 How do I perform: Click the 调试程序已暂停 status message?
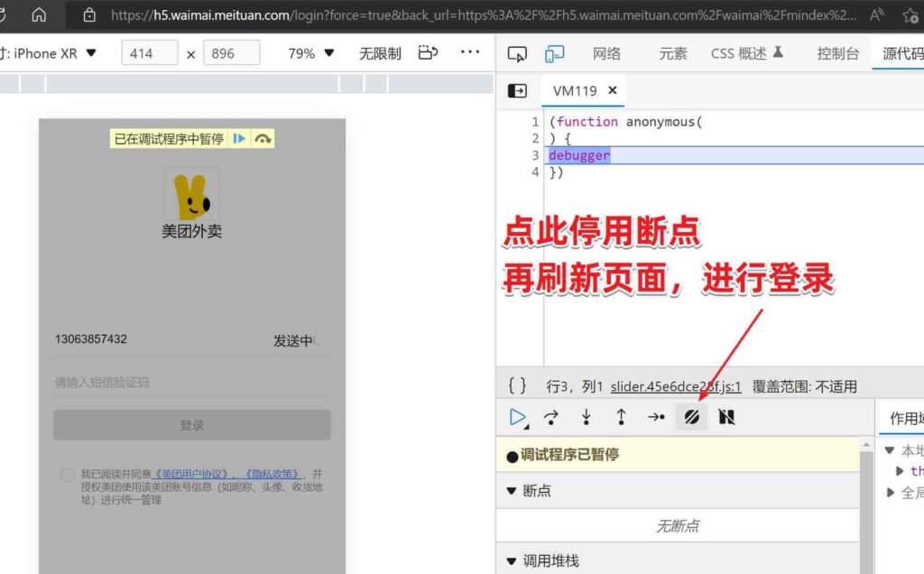pyautogui.click(x=569, y=454)
